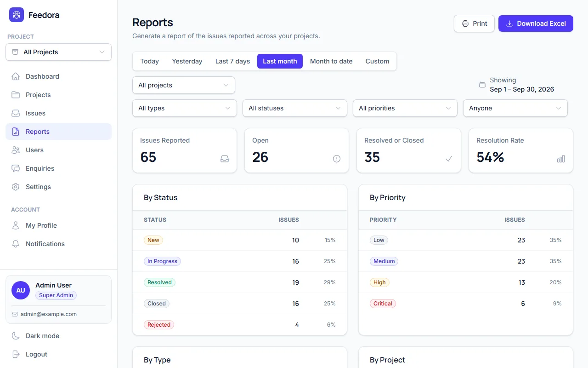Toggle Dark mode
Image resolution: width=588 pixels, height=368 pixels.
59,336
